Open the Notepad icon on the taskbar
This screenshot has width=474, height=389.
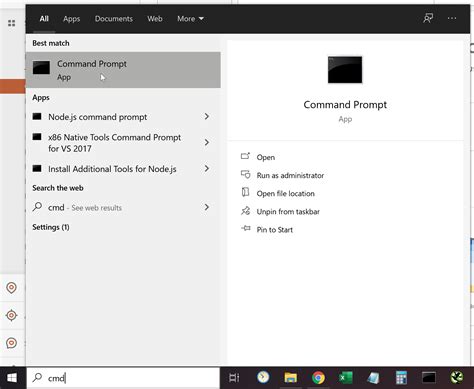tap(374, 378)
